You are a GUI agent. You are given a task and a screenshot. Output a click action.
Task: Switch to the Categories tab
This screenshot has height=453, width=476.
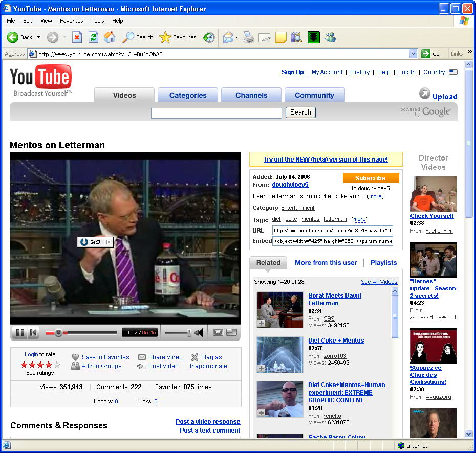[x=188, y=95]
